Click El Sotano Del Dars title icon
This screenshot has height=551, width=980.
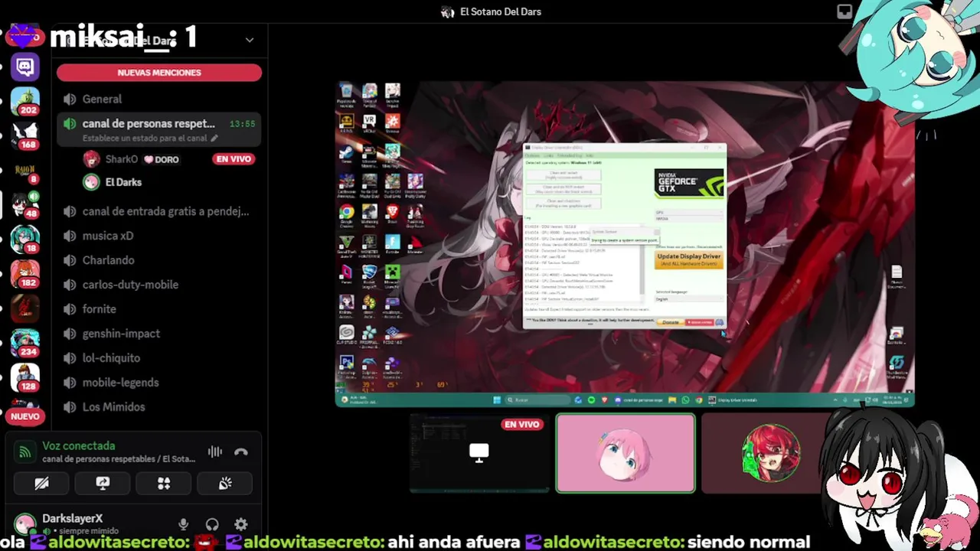(448, 12)
